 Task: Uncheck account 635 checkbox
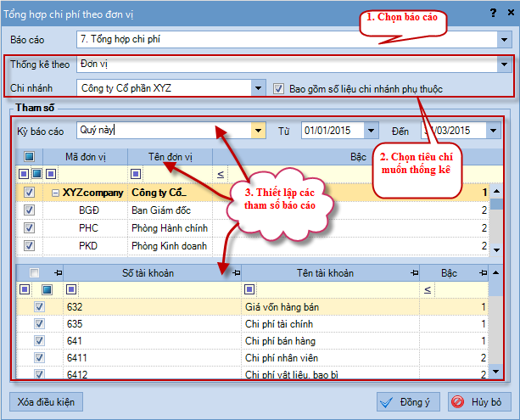[39, 324]
